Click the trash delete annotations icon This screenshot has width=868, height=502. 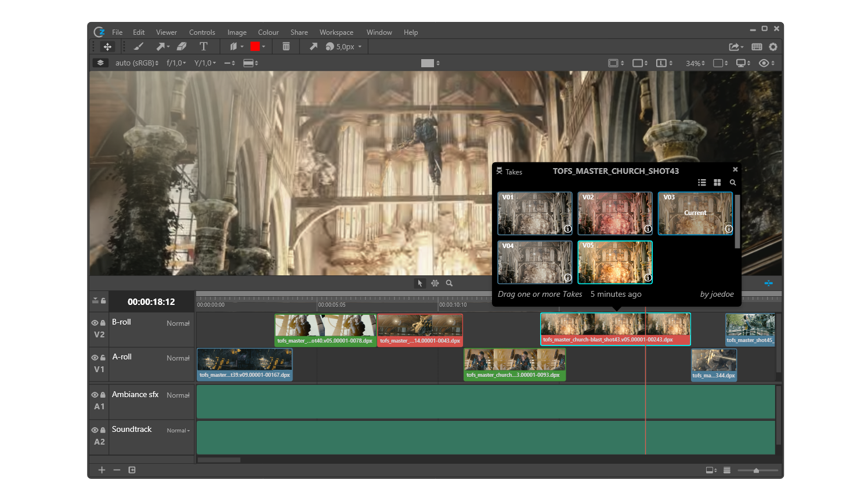[x=286, y=46]
